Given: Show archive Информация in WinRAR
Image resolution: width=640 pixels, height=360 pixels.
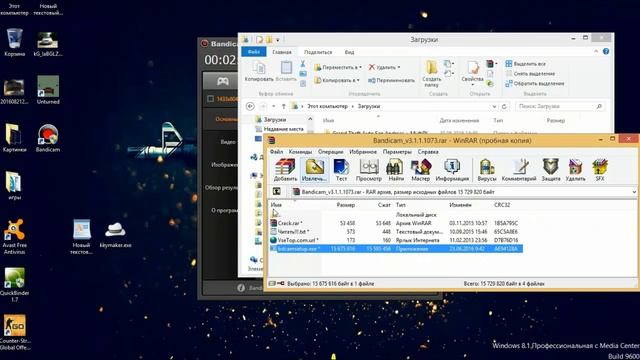Looking at the screenshot, I should [x=452, y=169].
